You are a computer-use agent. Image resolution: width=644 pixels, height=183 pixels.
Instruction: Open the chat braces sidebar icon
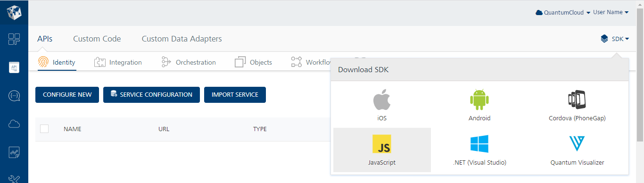point(14,96)
